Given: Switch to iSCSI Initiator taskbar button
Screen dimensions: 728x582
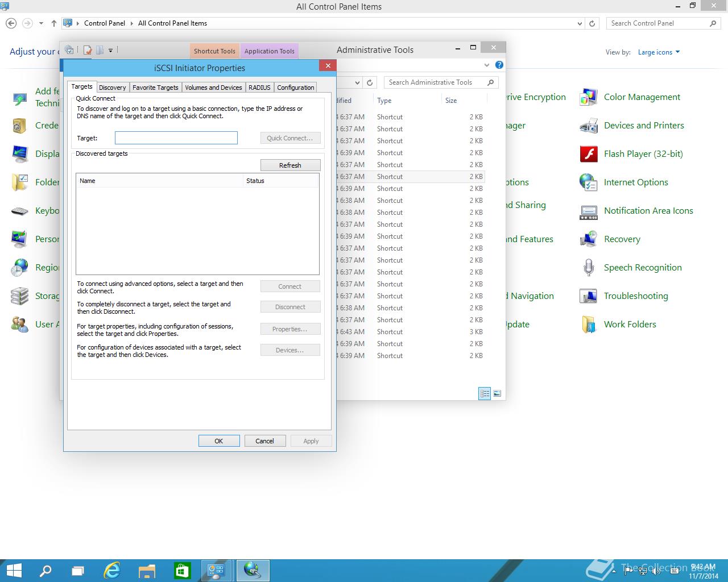Looking at the screenshot, I should tap(253, 571).
